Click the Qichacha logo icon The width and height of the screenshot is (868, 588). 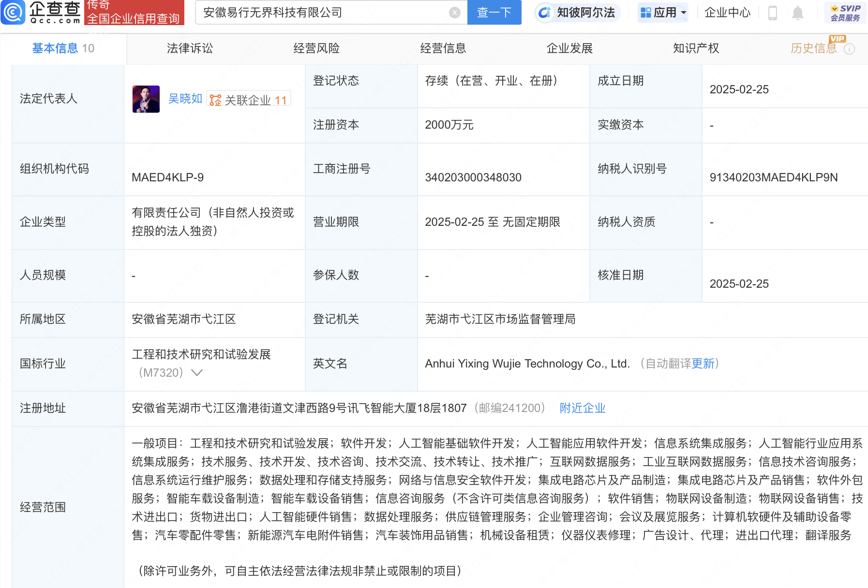13,12
